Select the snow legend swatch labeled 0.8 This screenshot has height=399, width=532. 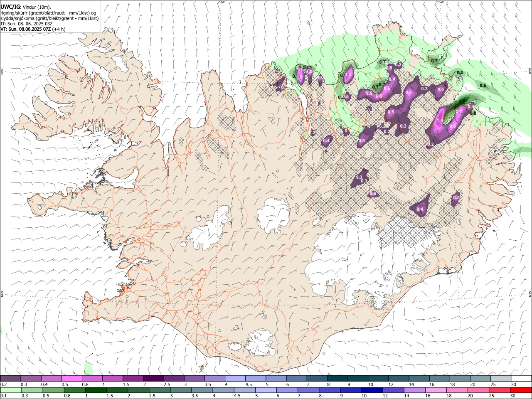coord(92,378)
